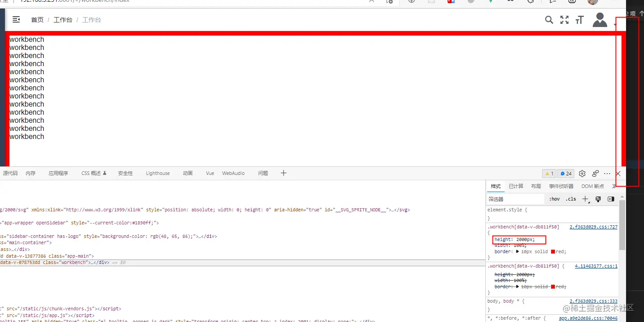
Task: Open the 2.f363d029.css:333 source link
Action: click(x=593, y=301)
